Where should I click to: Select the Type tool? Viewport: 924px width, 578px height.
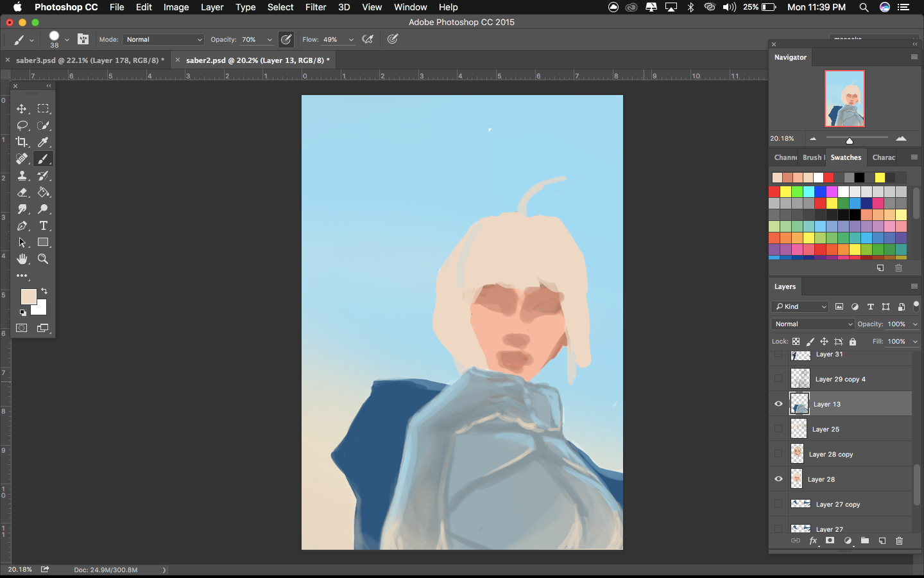pyautogui.click(x=43, y=225)
